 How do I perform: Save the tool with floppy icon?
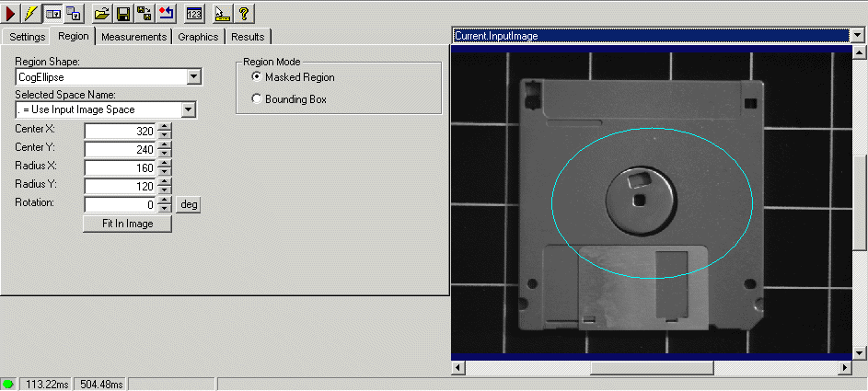pos(123,13)
